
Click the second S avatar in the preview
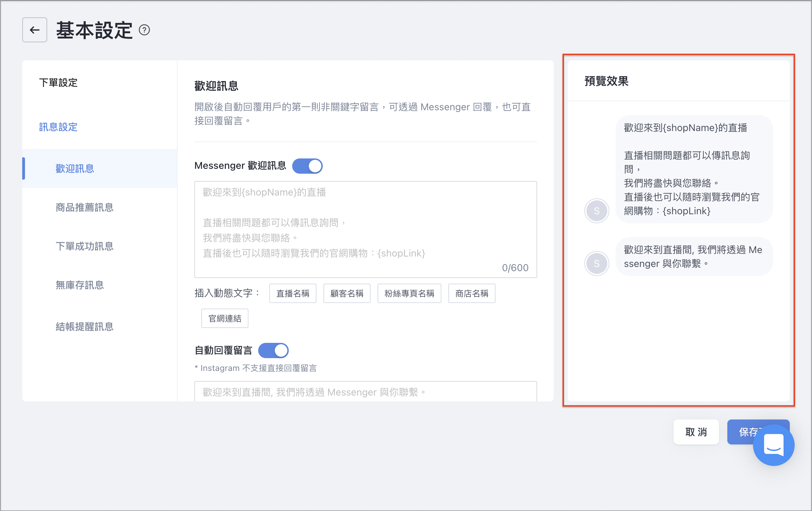click(x=597, y=263)
